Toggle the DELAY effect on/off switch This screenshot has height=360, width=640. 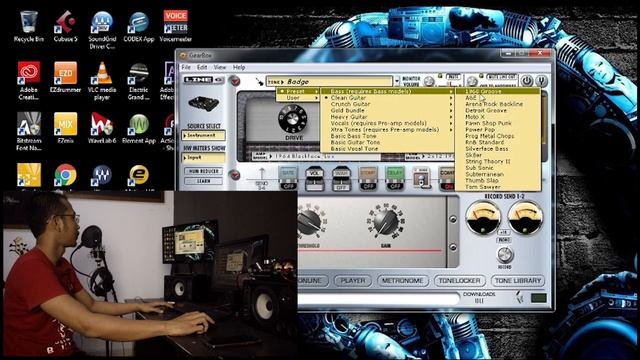click(395, 186)
